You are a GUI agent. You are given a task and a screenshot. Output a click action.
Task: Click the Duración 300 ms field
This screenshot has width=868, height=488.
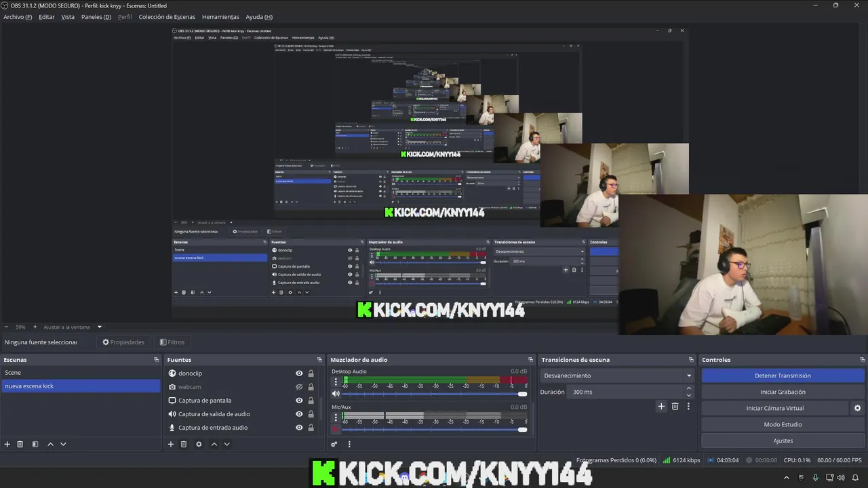coord(627,392)
